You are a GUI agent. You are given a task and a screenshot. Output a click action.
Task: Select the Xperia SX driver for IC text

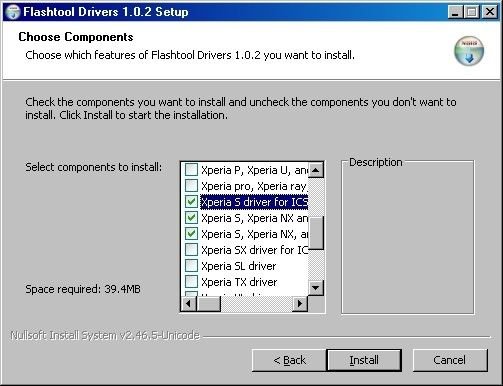254,250
